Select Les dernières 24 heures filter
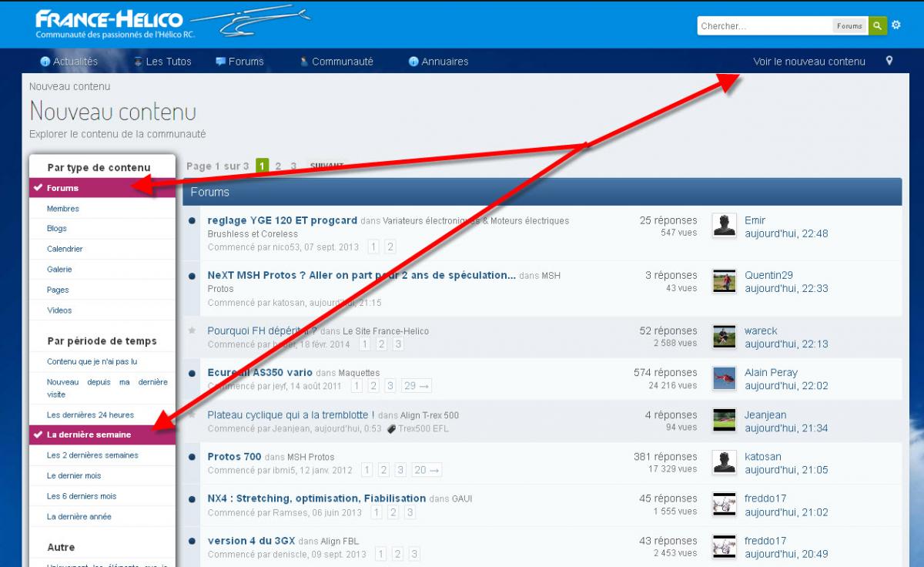 (x=102, y=414)
